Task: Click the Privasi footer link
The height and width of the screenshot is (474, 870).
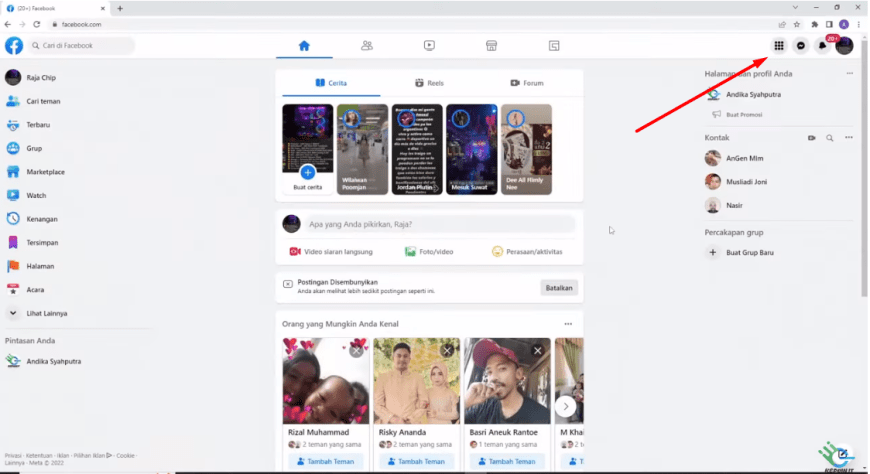Action: [x=13, y=456]
